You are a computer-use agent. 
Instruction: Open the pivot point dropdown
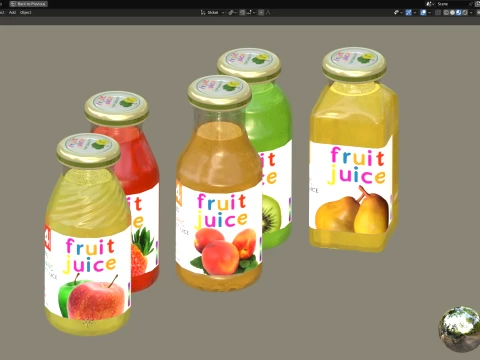click(x=232, y=13)
